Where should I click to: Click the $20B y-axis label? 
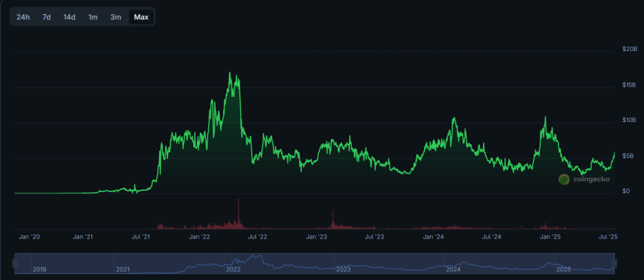click(x=630, y=49)
